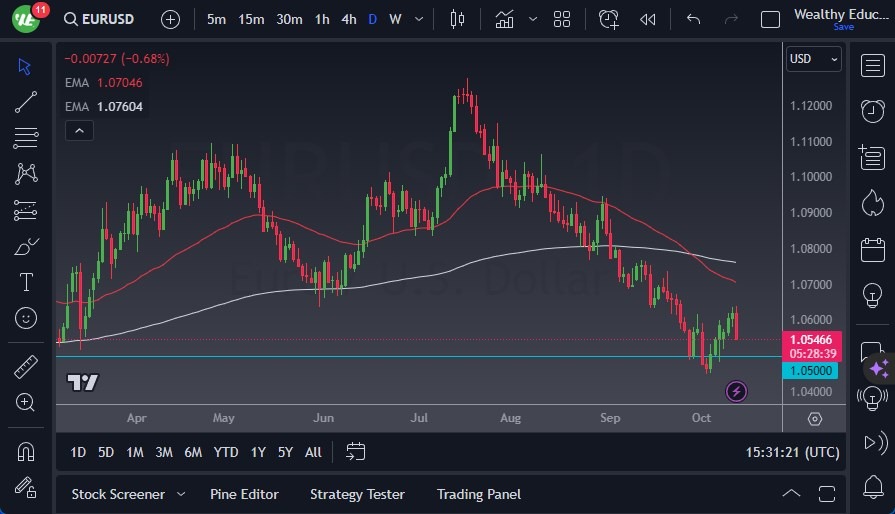The image size is (895, 514).
Task: Select the text annotation tool
Action: click(26, 282)
